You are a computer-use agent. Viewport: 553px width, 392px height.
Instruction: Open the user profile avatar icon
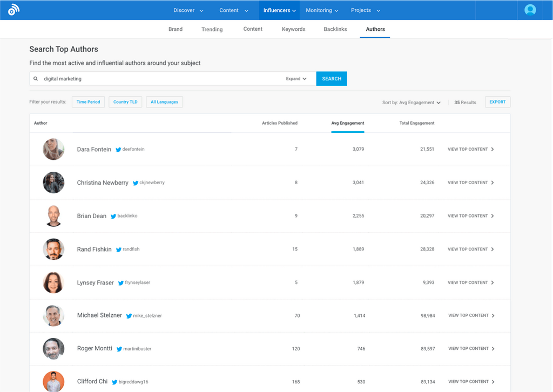(530, 10)
